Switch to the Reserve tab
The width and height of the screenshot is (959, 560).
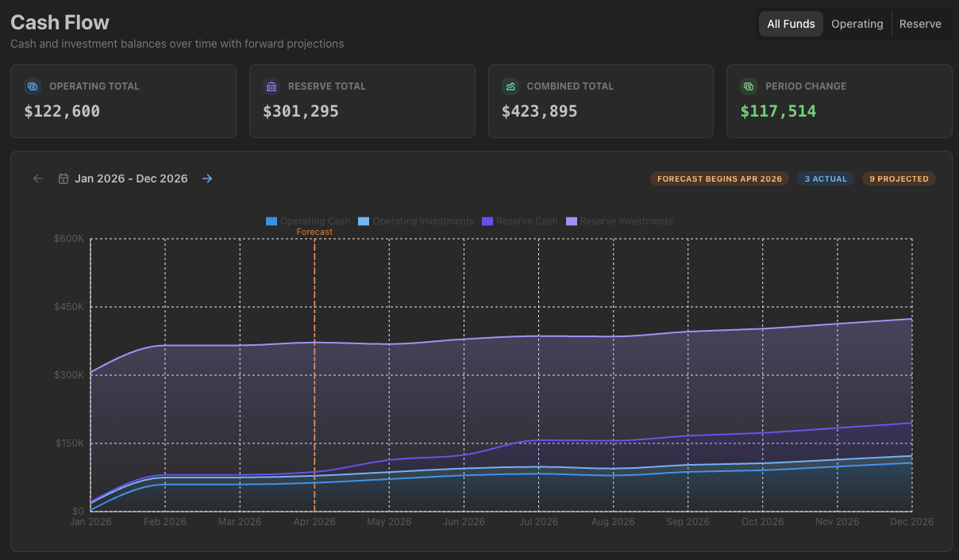[920, 24]
